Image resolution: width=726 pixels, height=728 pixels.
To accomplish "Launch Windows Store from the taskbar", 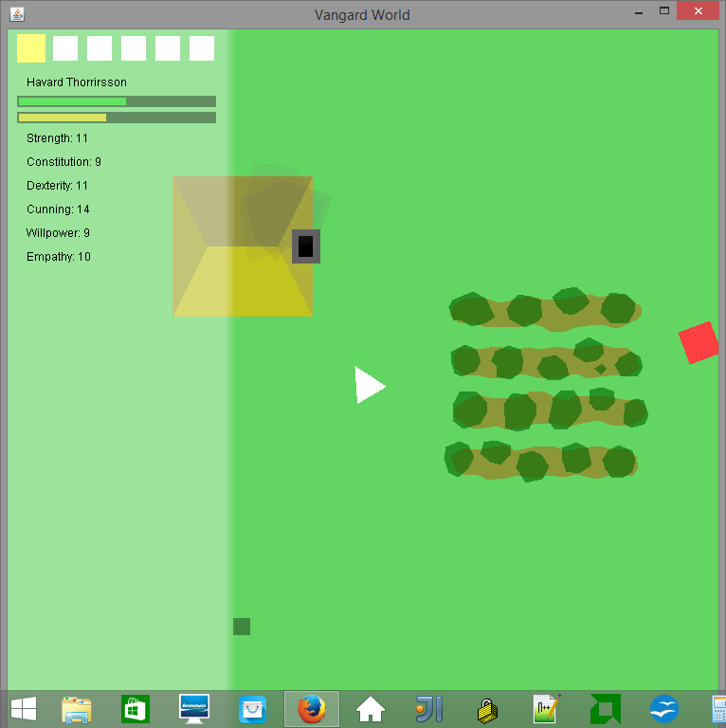I will pos(135,708).
